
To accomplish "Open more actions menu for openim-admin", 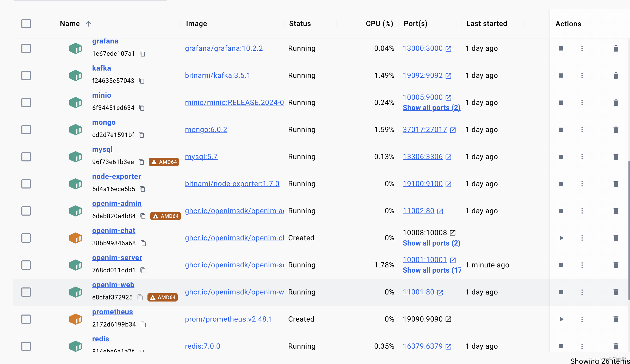I will (x=582, y=211).
